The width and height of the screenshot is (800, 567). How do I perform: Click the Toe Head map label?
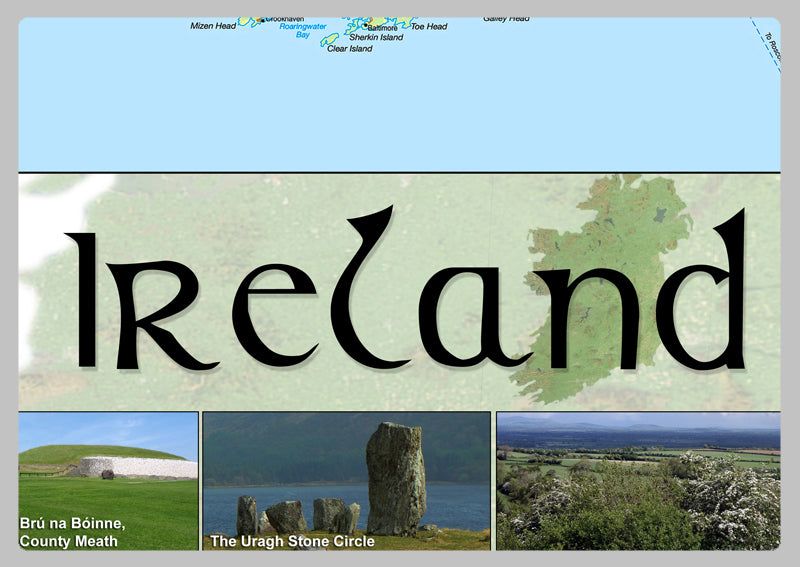[429, 27]
